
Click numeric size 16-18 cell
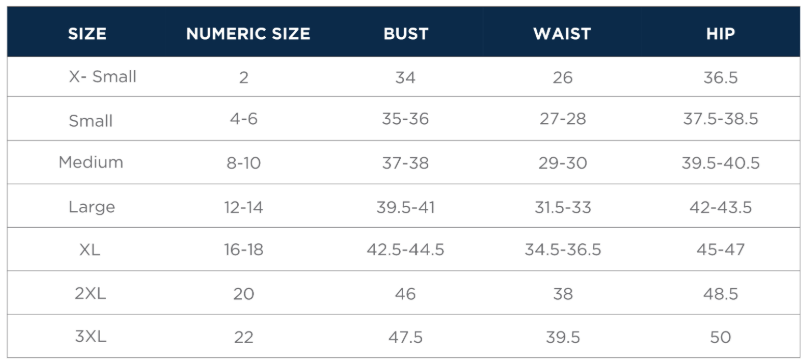(x=243, y=250)
